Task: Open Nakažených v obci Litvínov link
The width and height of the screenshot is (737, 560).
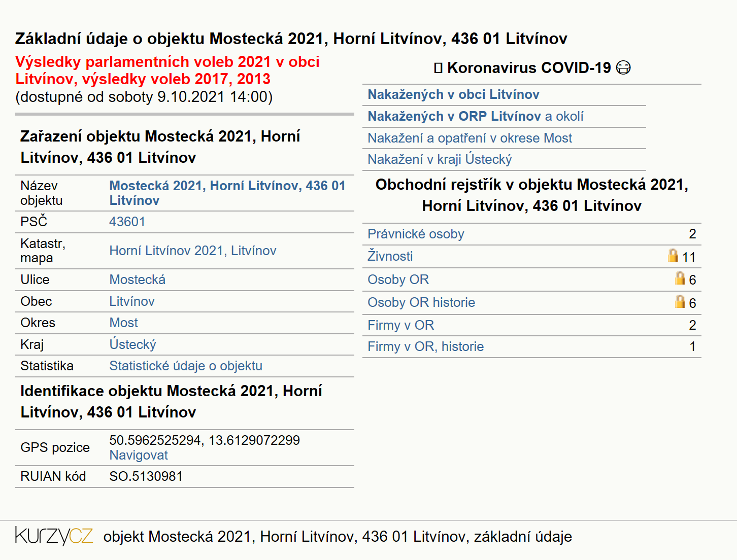Action: click(453, 94)
